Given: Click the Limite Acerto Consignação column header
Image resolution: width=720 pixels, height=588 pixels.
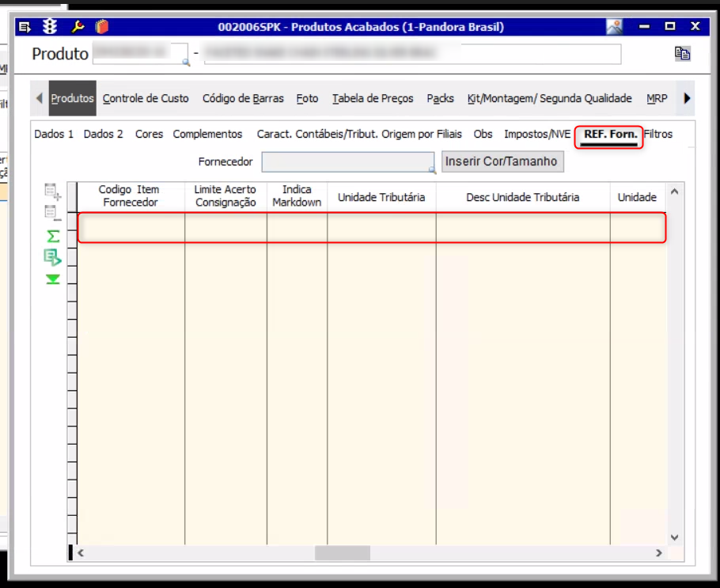Looking at the screenshot, I should (x=225, y=196).
